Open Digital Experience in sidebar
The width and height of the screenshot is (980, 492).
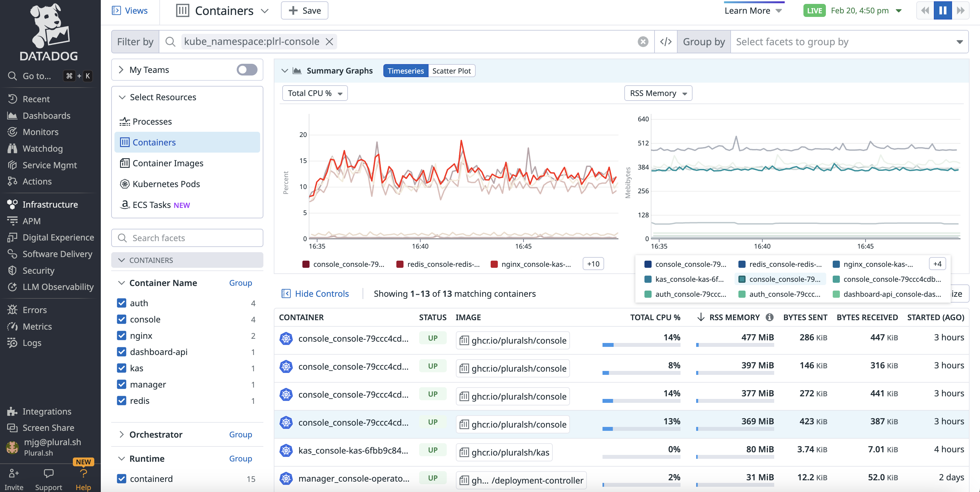coord(58,237)
